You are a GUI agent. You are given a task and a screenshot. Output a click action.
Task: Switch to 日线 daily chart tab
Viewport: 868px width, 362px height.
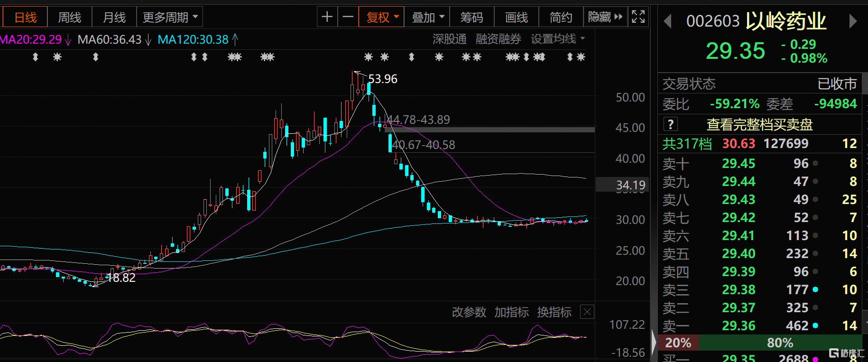tap(25, 17)
